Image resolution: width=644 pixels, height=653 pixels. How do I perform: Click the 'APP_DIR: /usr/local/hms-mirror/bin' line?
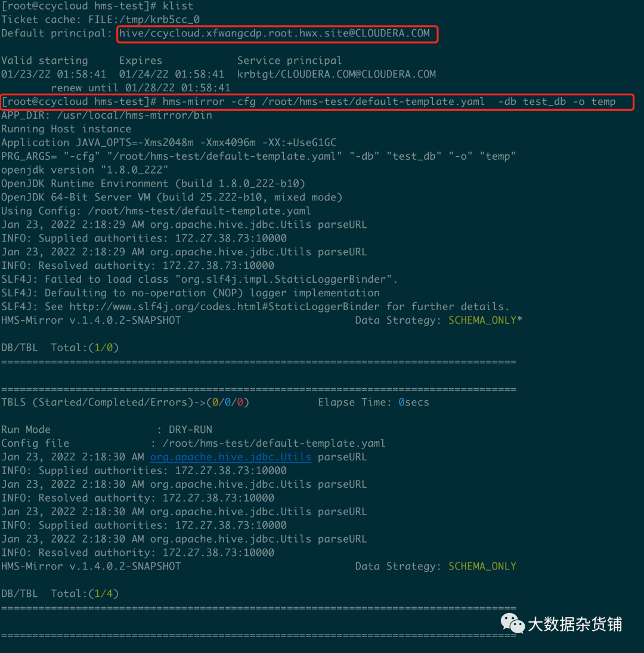click(107, 115)
